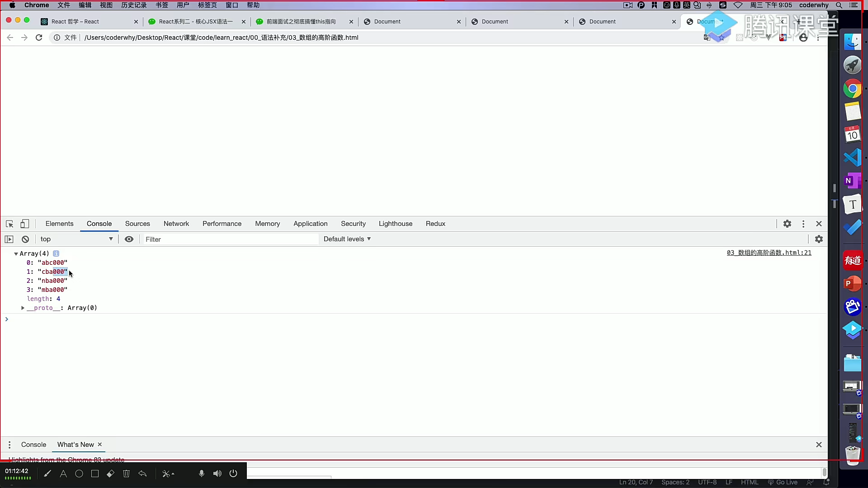Reload the page in Chrome

click(x=39, y=38)
